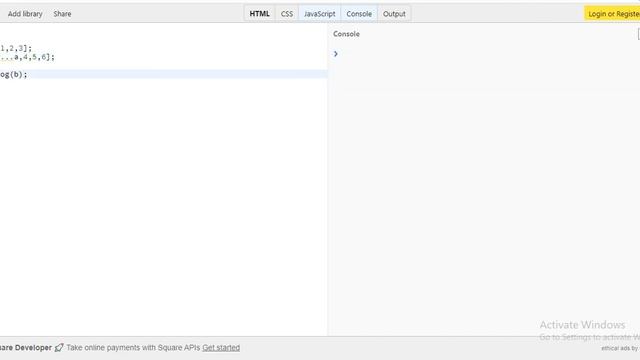
Task: Open the Get started link
Action: tap(221, 348)
